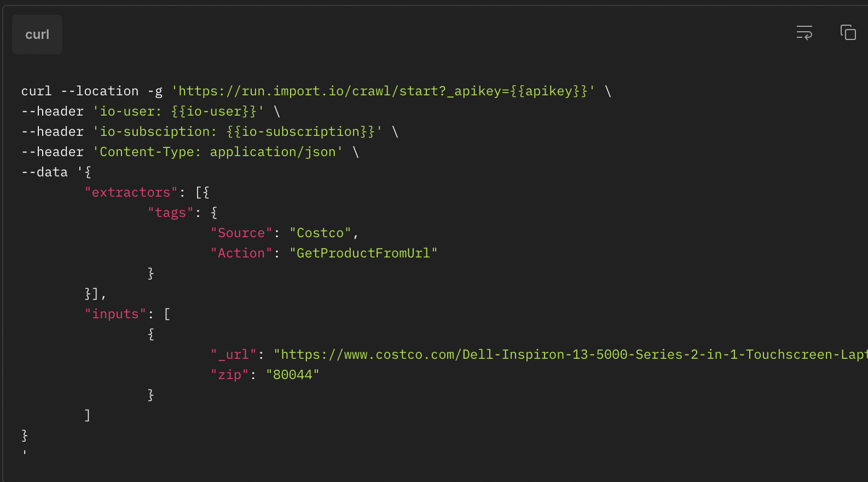Click the "inputs" JSON key

click(x=115, y=314)
